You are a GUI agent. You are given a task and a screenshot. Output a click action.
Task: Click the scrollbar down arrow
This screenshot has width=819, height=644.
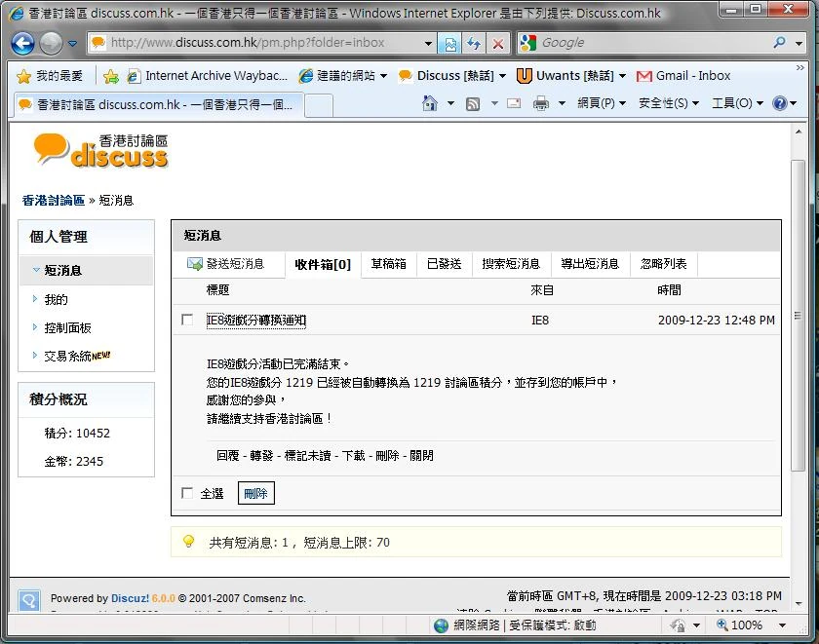coord(799,604)
